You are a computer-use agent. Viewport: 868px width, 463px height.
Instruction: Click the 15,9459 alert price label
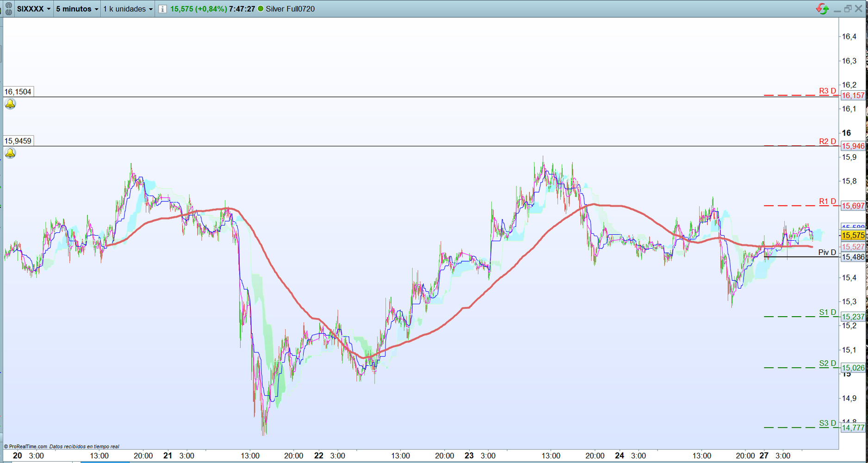[x=18, y=141]
